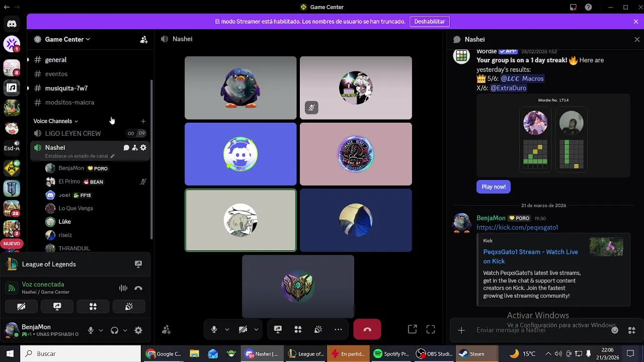Image resolution: width=644 pixels, height=362 pixels.
Task: Click Deshabilitar streamer mode button
Action: tap(430, 22)
